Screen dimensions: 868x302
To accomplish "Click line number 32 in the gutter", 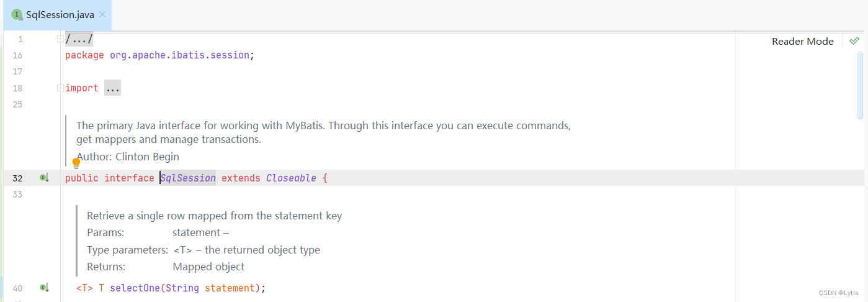I will click(x=17, y=178).
